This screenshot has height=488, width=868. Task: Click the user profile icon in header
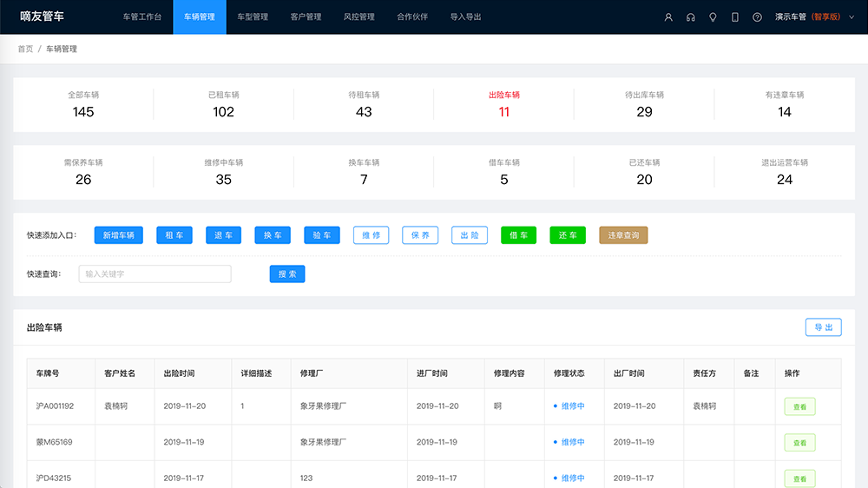(x=668, y=17)
